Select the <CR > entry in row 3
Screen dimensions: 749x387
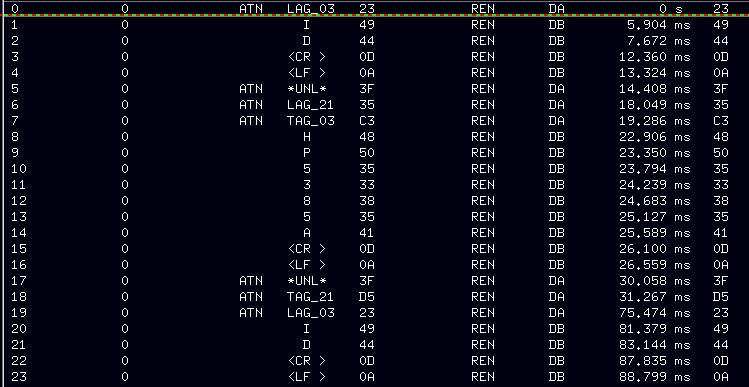[x=307, y=57]
